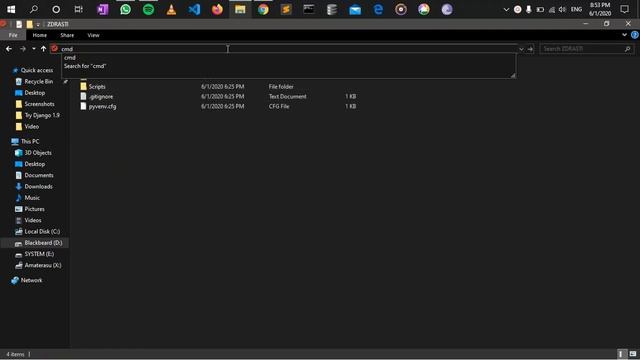Launch VLC media player

pos(171,9)
